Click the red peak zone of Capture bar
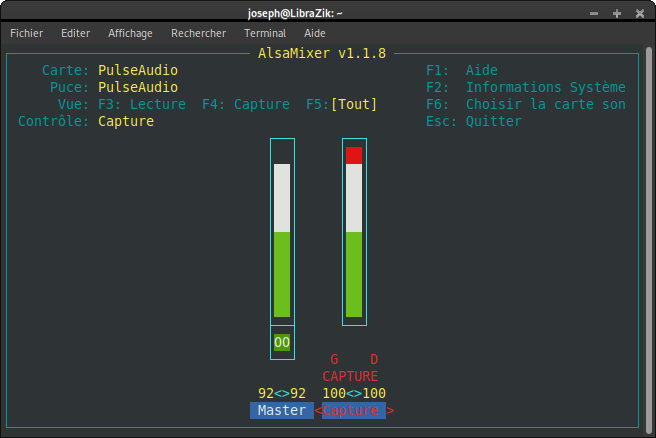The image size is (656, 438). click(354, 155)
